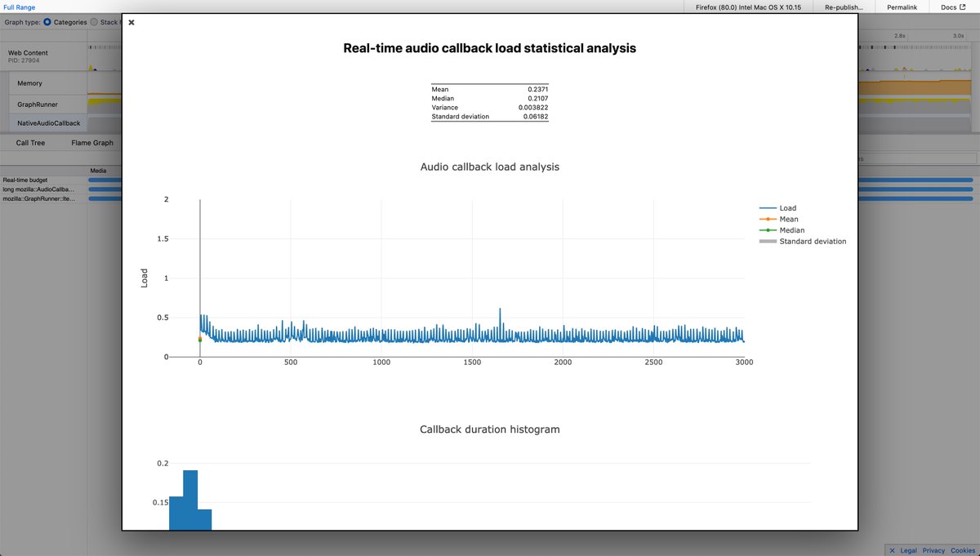Close the statistical analysis modal

pos(131,22)
